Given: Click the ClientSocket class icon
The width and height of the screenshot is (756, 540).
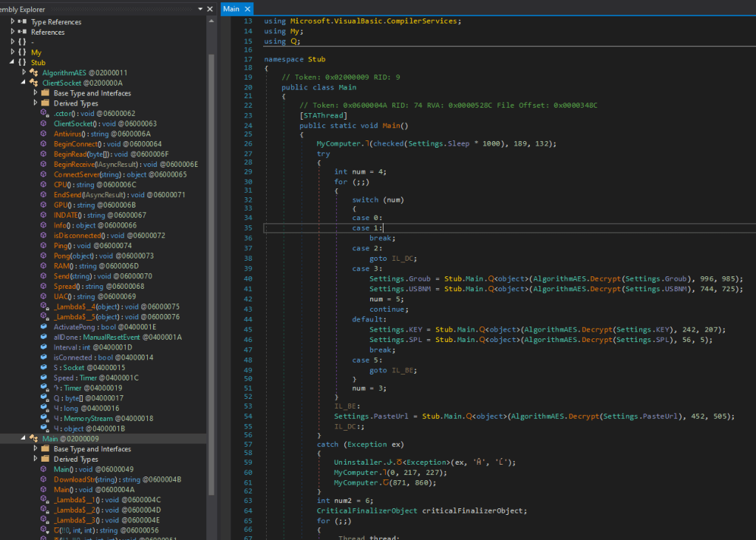Looking at the screenshot, I should [34, 83].
